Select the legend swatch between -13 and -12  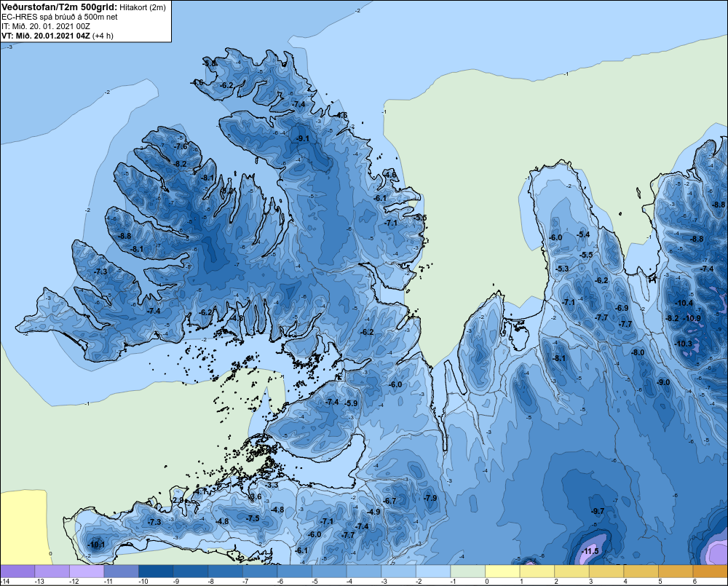52,571
